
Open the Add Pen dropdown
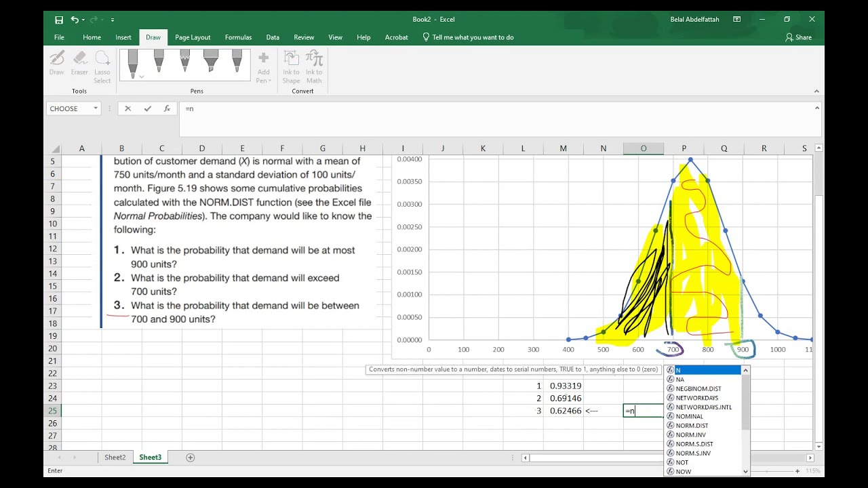[263, 67]
